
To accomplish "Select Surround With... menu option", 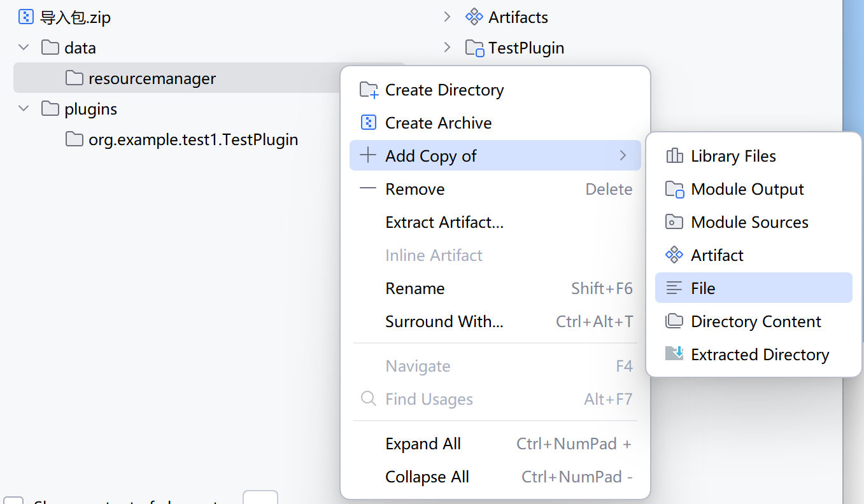I will [x=444, y=321].
